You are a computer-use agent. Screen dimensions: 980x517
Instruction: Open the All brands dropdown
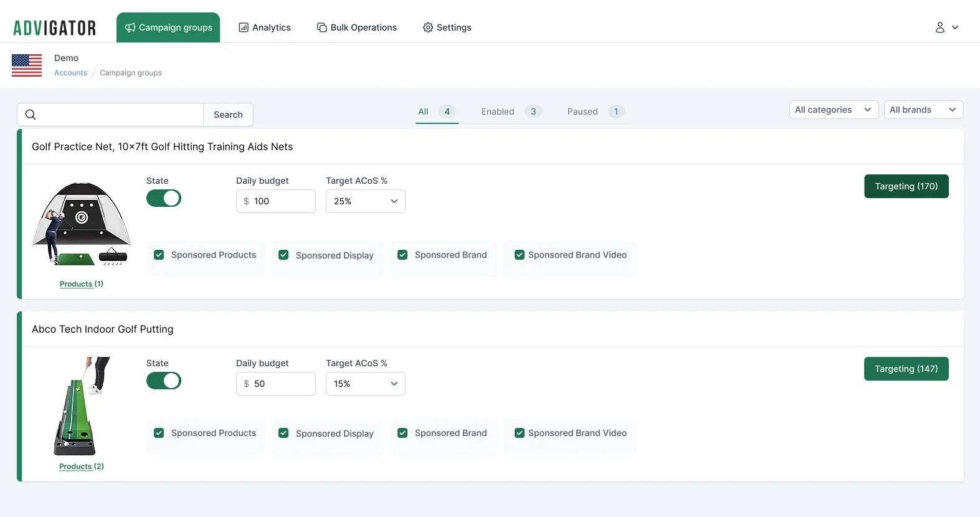point(923,110)
